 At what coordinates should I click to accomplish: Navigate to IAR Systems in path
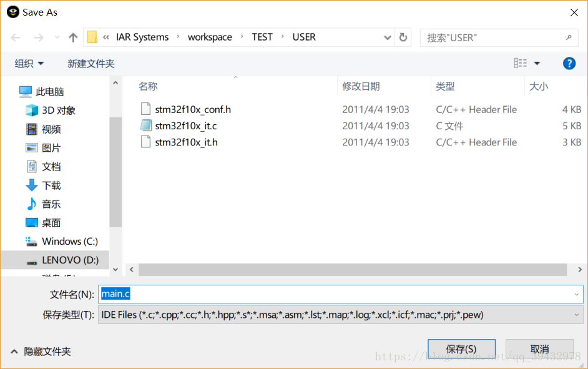point(142,37)
